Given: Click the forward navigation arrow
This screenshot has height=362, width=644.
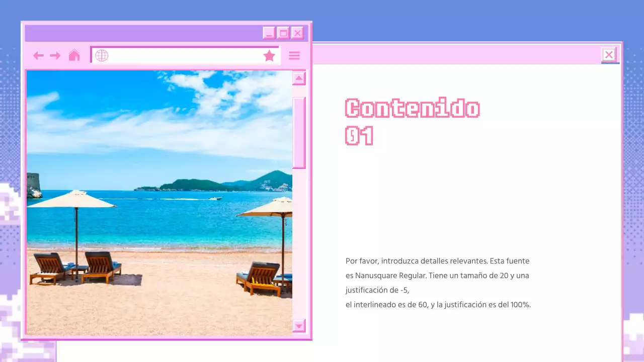Looking at the screenshot, I should pos(56,55).
